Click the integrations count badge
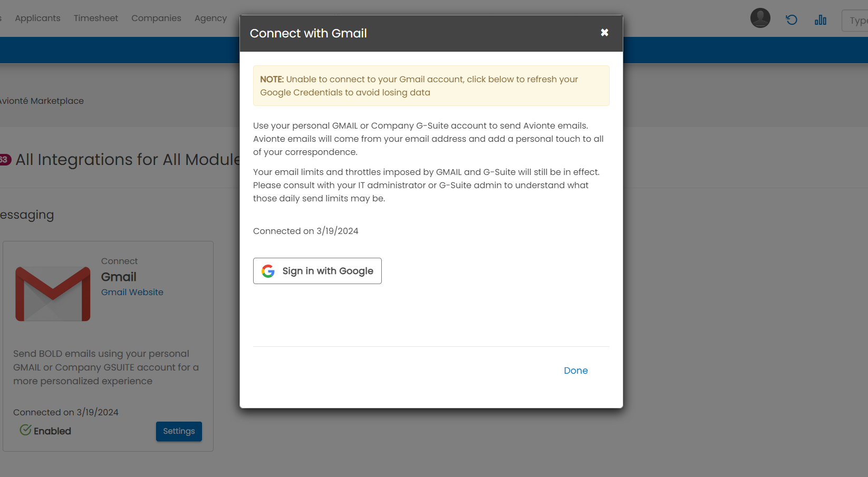 [5, 160]
